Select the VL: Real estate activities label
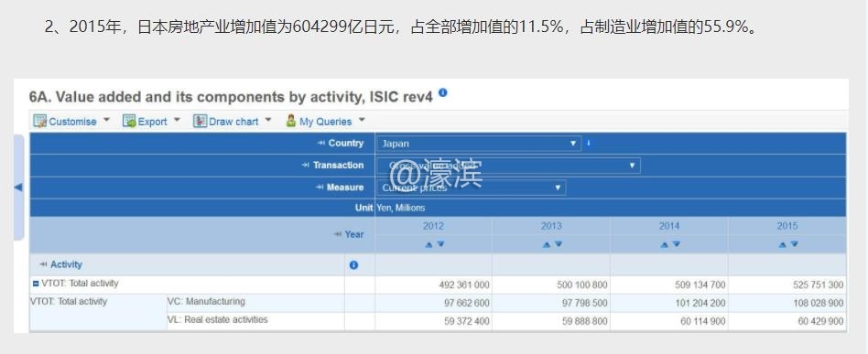Image resolution: width=868 pixels, height=354 pixels. (x=218, y=320)
